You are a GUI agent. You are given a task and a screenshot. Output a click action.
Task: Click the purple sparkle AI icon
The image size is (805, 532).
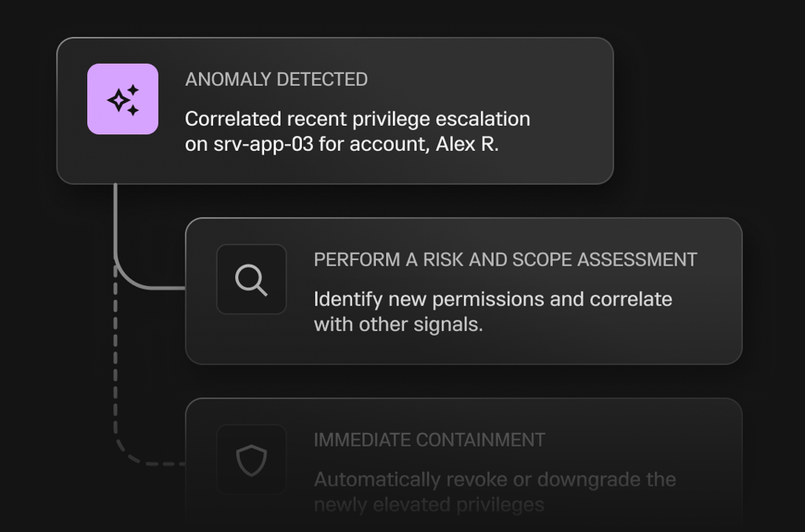click(x=123, y=99)
